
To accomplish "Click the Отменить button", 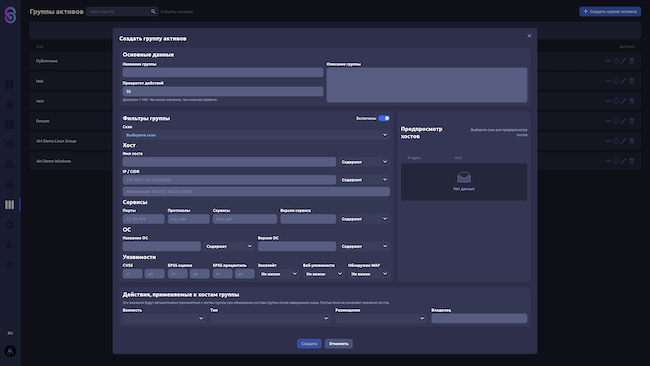I will click(339, 344).
